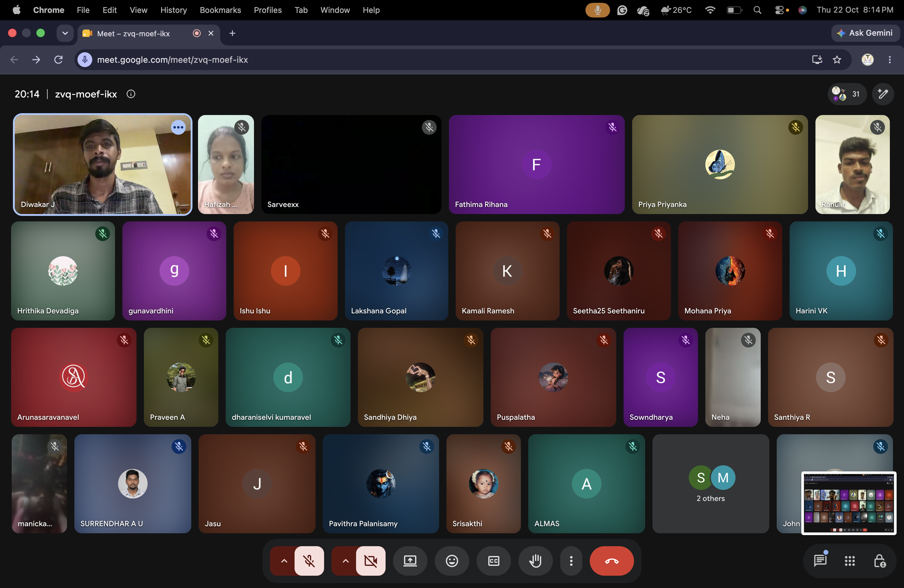
Task: Click the 2 others participants tile
Action: (710, 483)
